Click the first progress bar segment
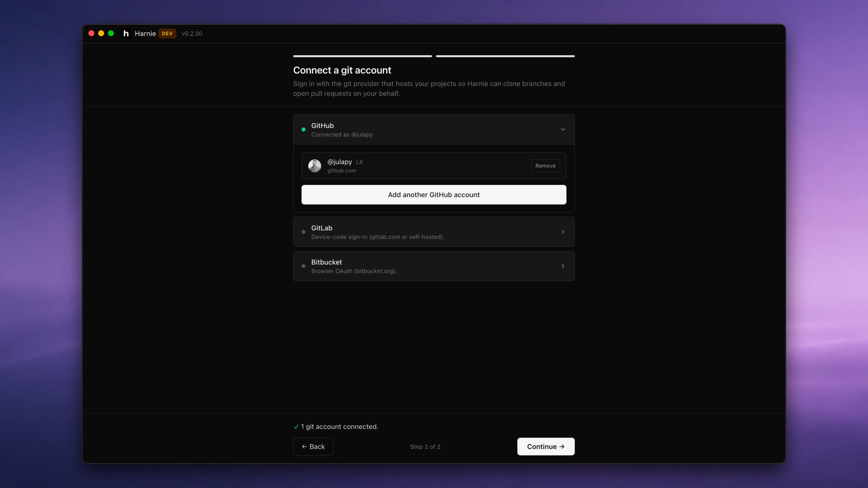Screen dimensions: 868x488 coord(363,56)
